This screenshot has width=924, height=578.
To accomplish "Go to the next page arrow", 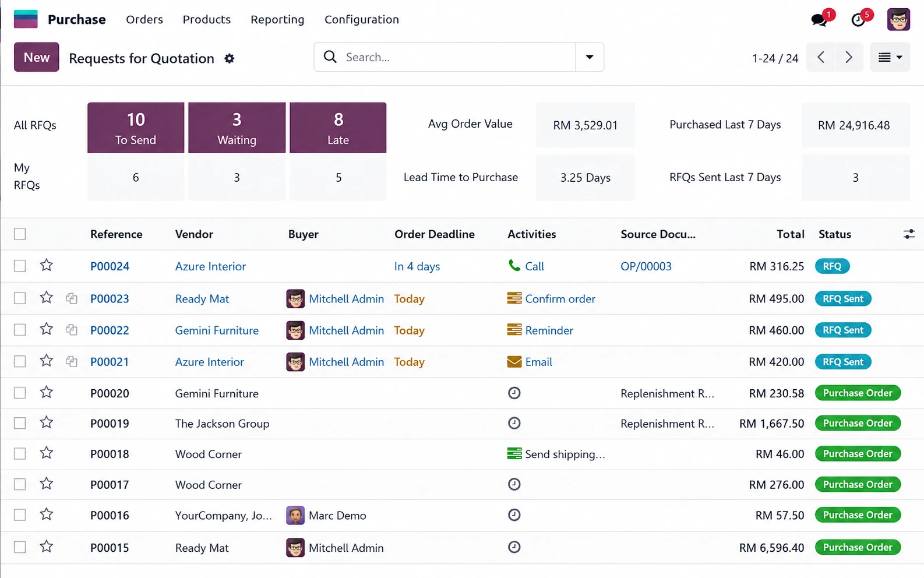I will 849,57.
